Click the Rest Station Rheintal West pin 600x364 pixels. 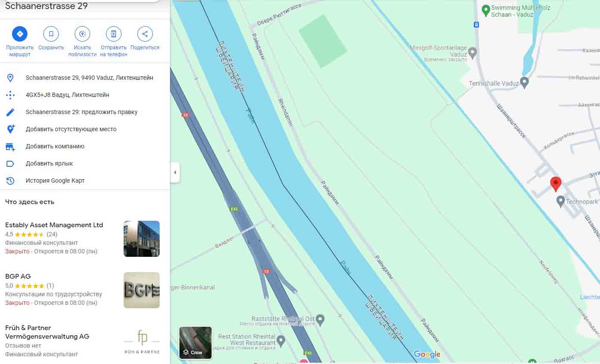(x=281, y=341)
